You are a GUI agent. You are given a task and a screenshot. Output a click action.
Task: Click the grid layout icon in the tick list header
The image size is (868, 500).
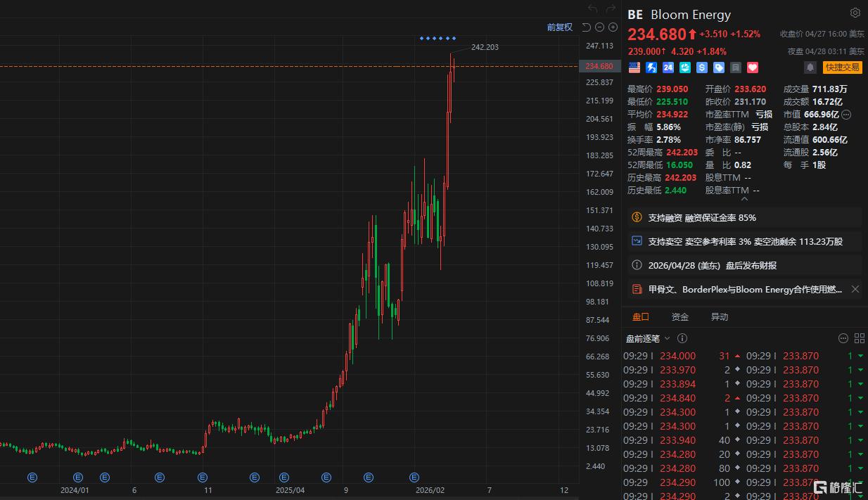click(859, 338)
